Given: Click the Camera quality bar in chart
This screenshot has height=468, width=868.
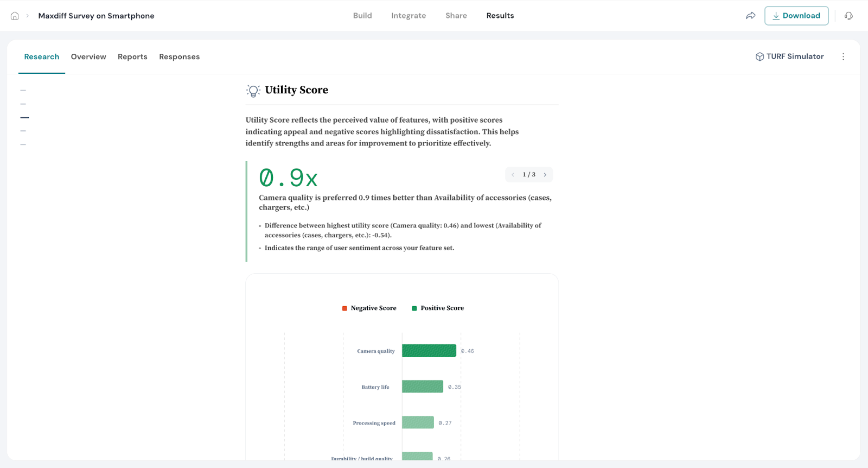Looking at the screenshot, I should 429,351.
